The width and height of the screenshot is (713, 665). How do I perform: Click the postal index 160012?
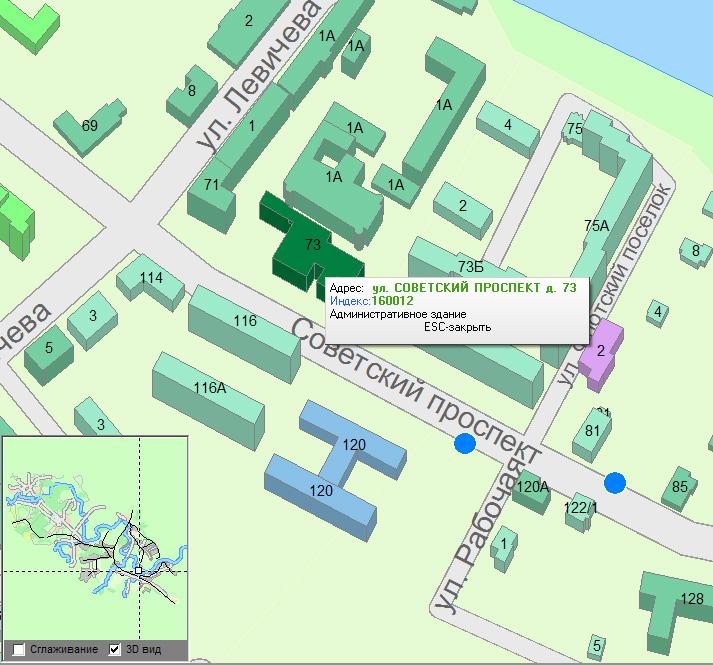point(392,301)
